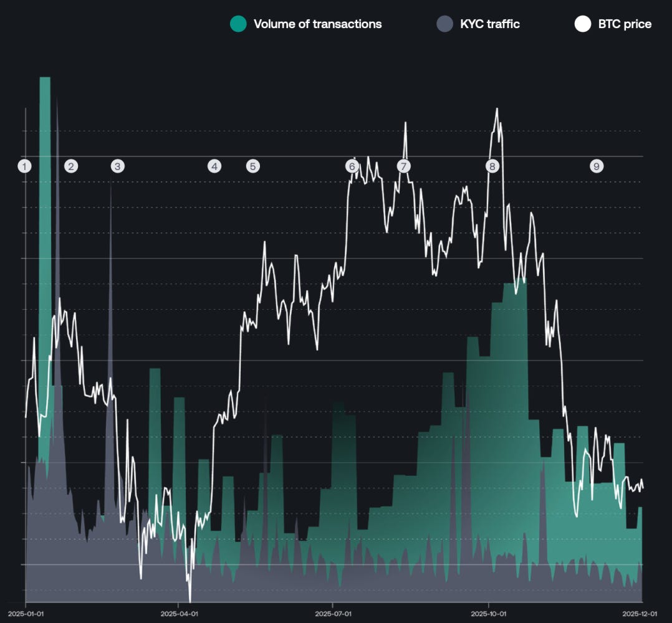Click the gray KYC traffic legend dot

pyautogui.click(x=445, y=24)
